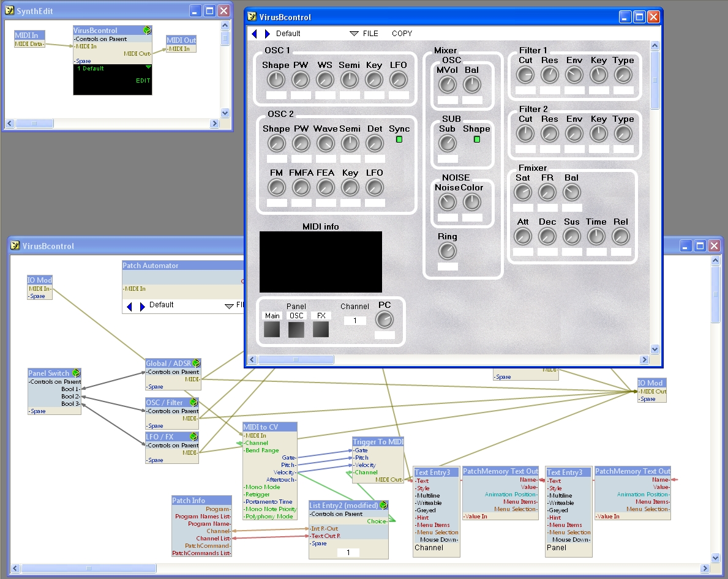
Task: Click the Mixer Bal knob
Action: click(x=472, y=85)
